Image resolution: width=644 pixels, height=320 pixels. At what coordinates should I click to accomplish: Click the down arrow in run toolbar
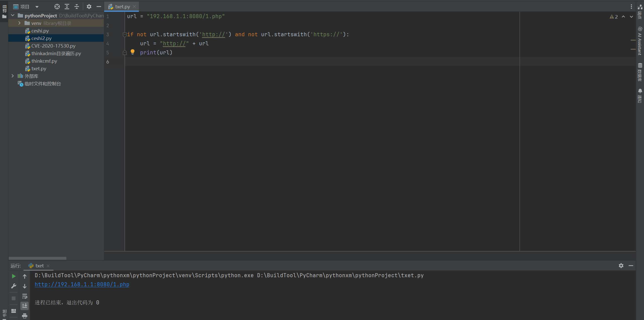coord(25,286)
